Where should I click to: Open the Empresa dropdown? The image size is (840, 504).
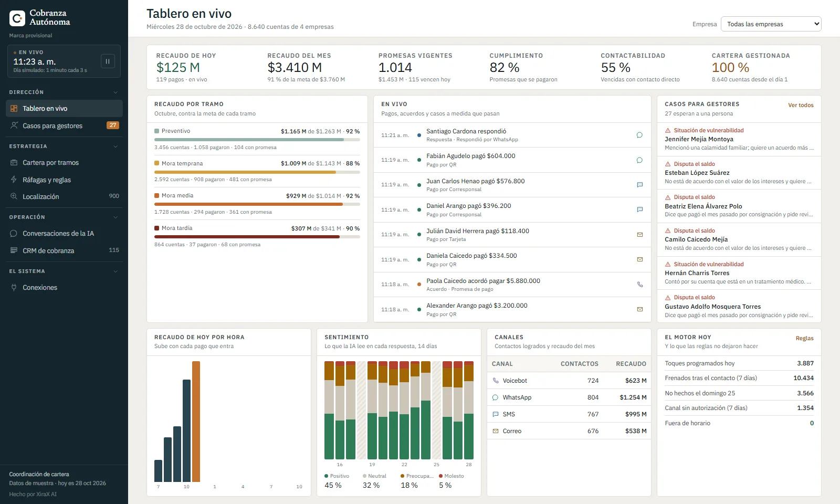pos(771,24)
